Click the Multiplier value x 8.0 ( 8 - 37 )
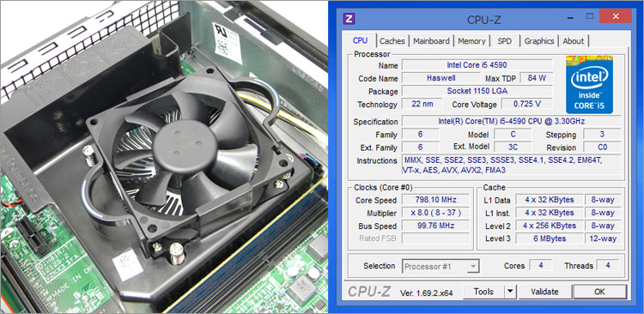The image size is (644, 314). [435, 213]
